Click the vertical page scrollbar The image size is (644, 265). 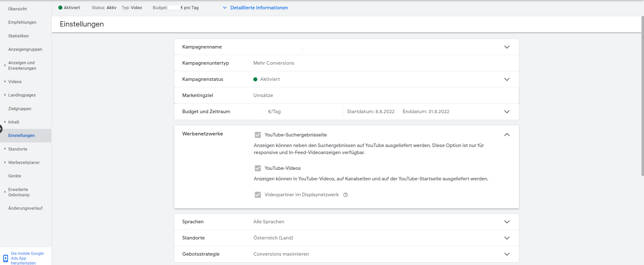pos(642,96)
